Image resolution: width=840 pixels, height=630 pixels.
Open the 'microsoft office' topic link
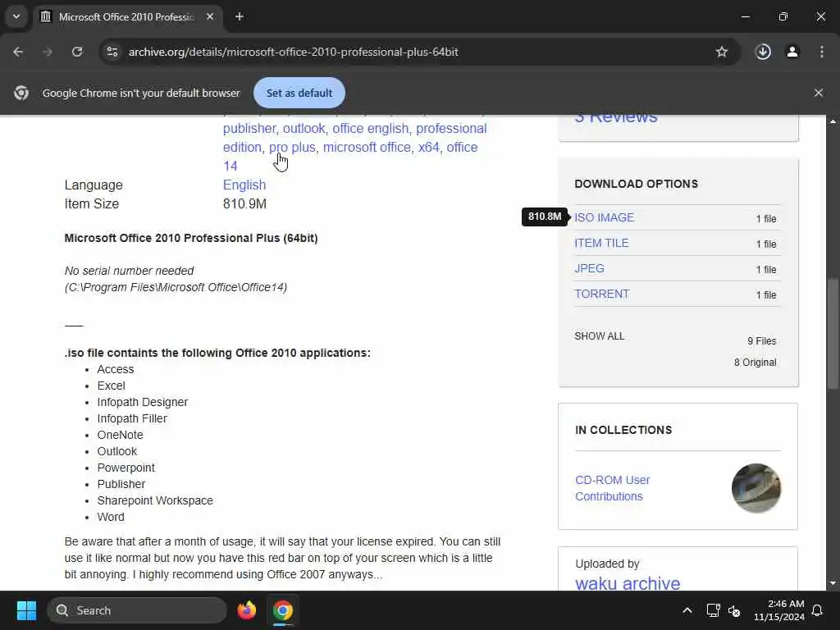tap(368, 148)
